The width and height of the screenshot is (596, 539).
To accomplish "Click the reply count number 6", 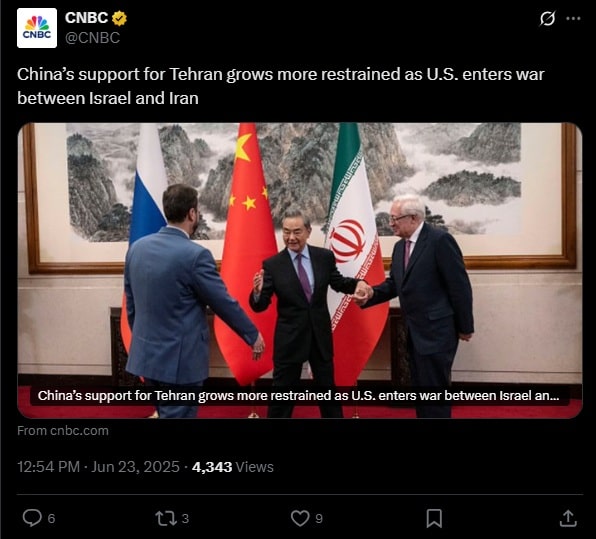I will coord(51,518).
